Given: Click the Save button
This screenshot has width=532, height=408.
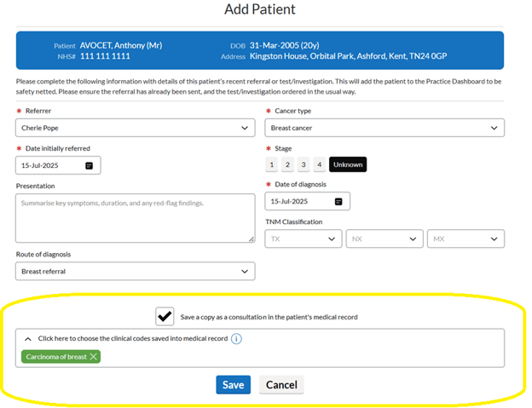Looking at the screenshot, I should [x=233, y=385].
